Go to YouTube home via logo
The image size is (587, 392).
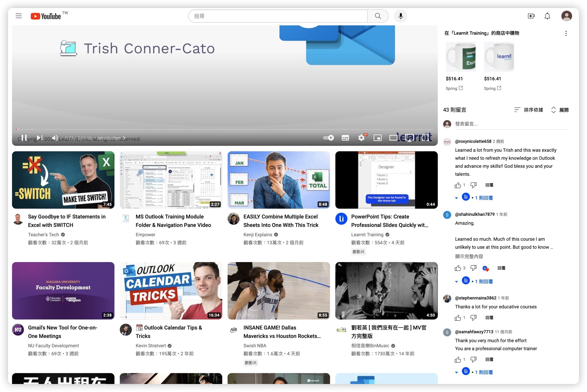tap(46, 16)
